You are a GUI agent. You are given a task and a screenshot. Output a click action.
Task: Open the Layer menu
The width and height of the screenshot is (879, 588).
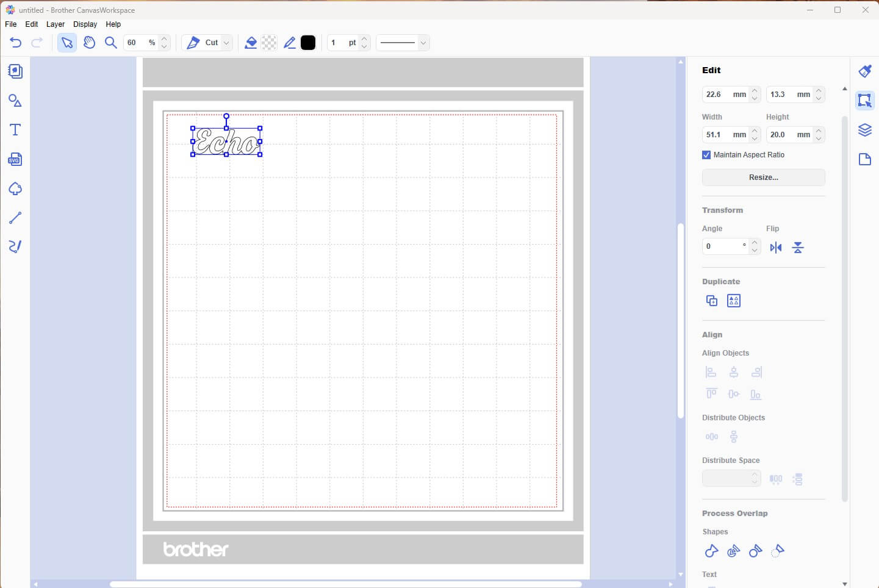pos(55,24)
